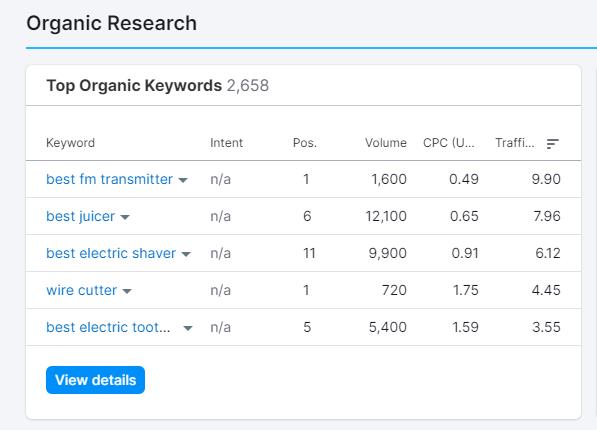
Task: Open the best electric shaver keyword link
Action: click(x=111, y=253)
